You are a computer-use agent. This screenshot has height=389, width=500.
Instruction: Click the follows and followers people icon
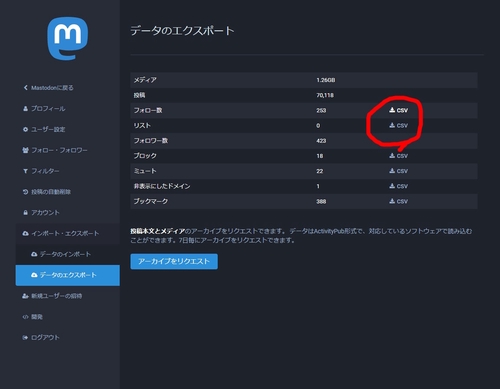pos(25,150)
